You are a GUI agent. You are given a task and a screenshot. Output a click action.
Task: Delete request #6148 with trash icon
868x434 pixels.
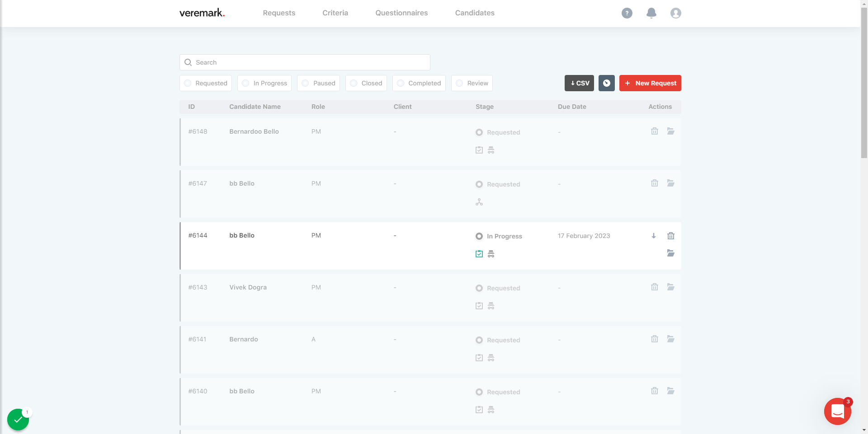pyautogui.click(x=654, y=131)
